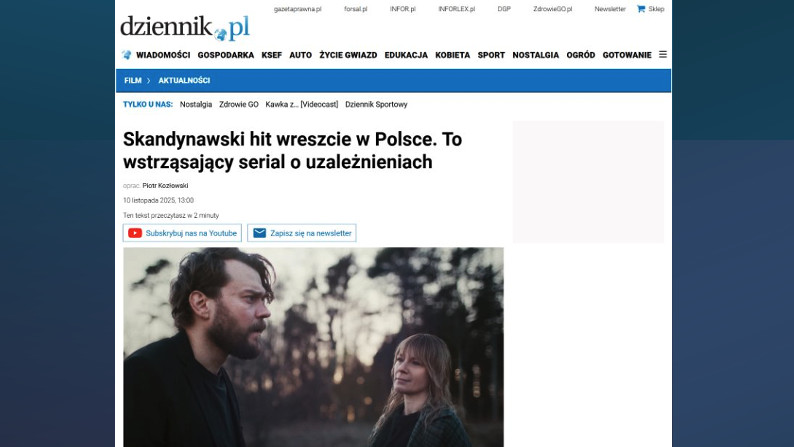The image size is (794, 447).
Task: Open the GOTOWANIE section
Action: coord(627,55)
